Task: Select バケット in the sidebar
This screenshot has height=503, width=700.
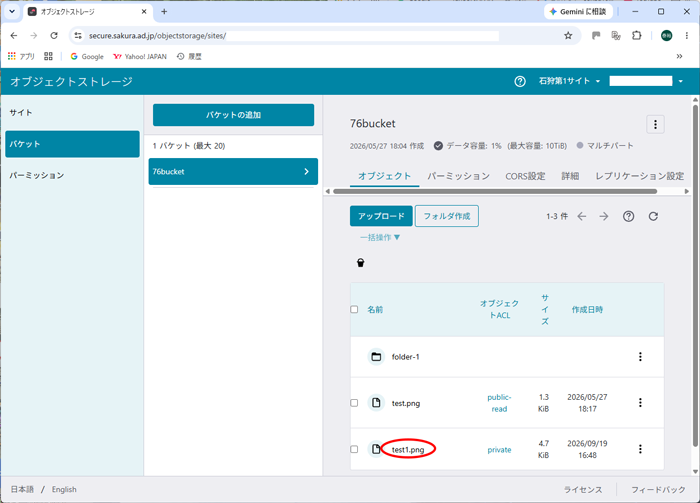Action: 72,144
